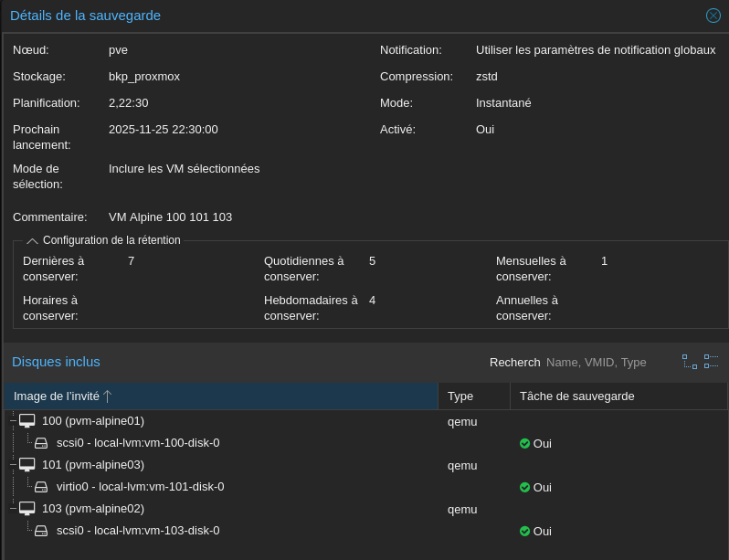This screenshot has height=560, width=729.
Task: Click the tree-structure icon beside search
Action: 690,362
